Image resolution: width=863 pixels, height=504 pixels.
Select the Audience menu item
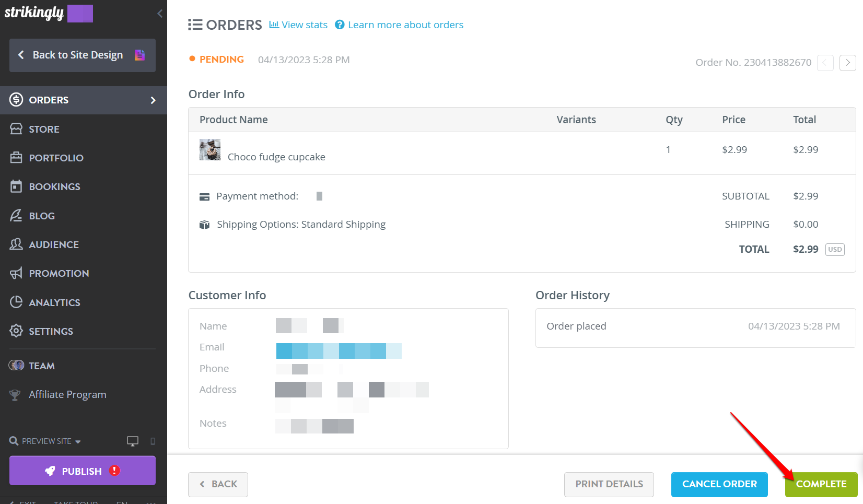tap(53, 244)
